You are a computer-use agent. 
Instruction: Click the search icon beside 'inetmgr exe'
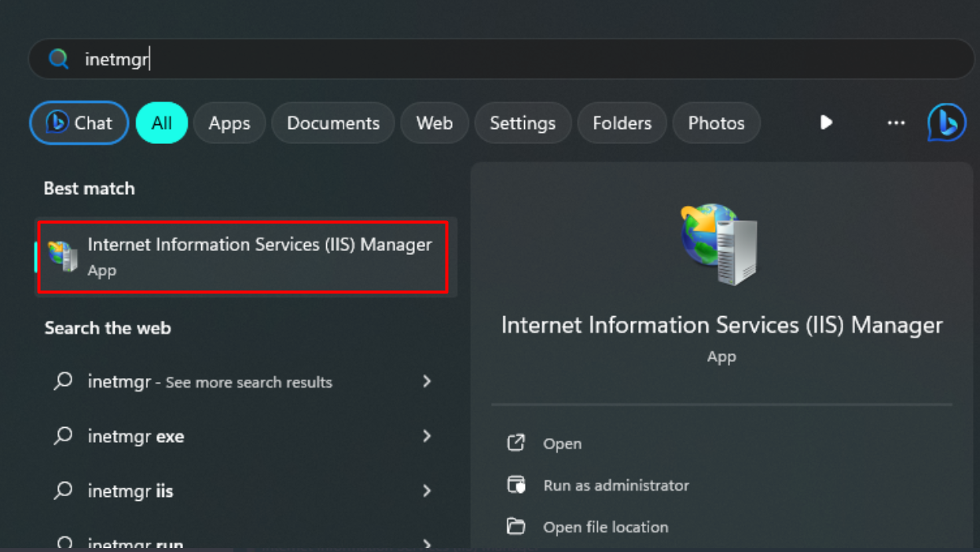tap(63, 436)
